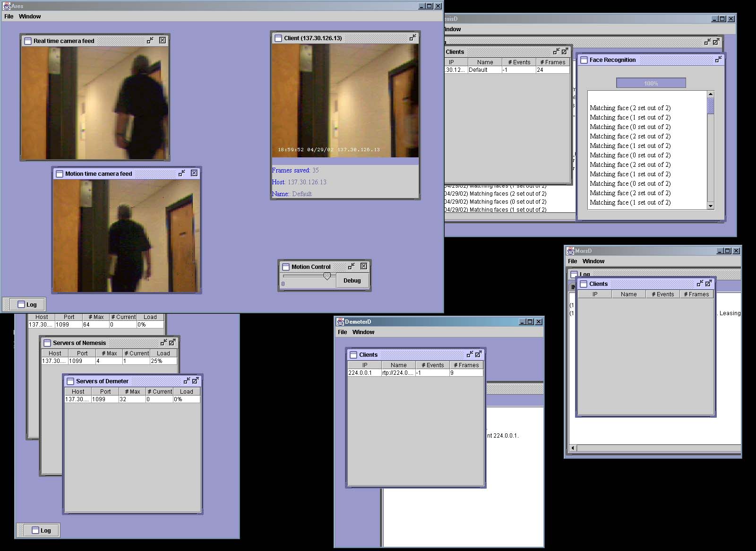This screenshot has width=756, height=551.
Task: Close the Real time camera feed frame
Action: tap(163, 41)
